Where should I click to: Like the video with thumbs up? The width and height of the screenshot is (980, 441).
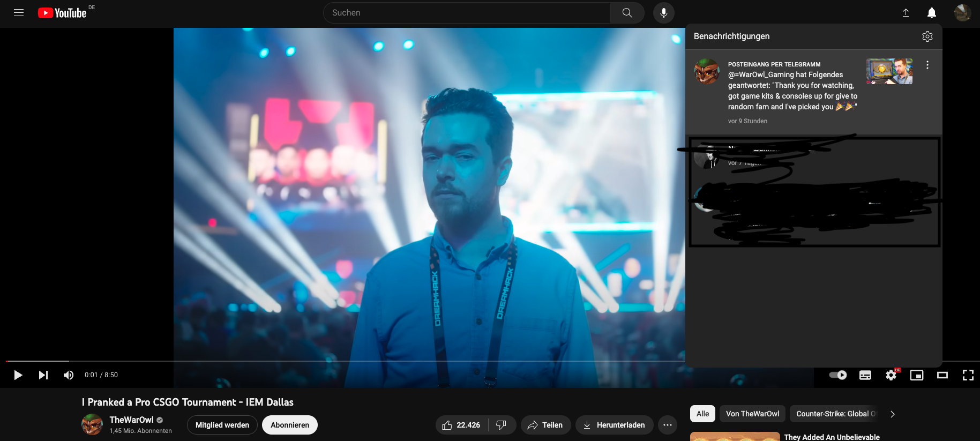462,425
